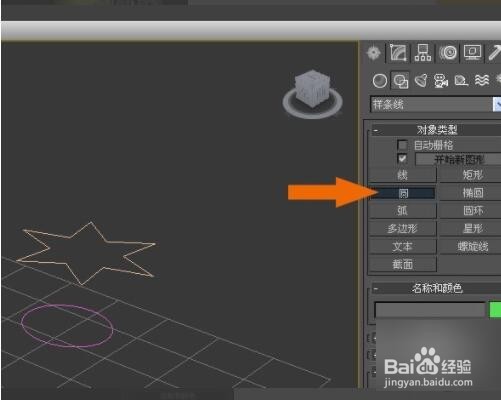Choose the 螺旋线 helix button
501x400 pixels.
472,247
